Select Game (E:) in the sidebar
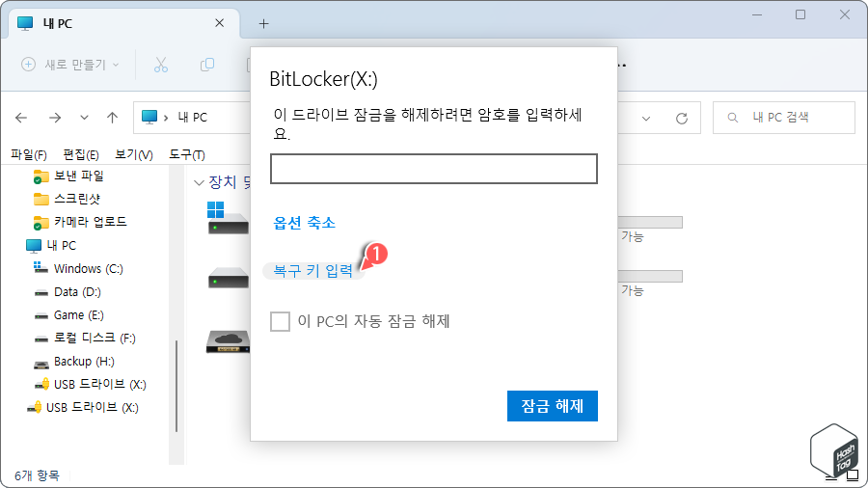Viewport: 868px width, 488px height. click(79, 315)
